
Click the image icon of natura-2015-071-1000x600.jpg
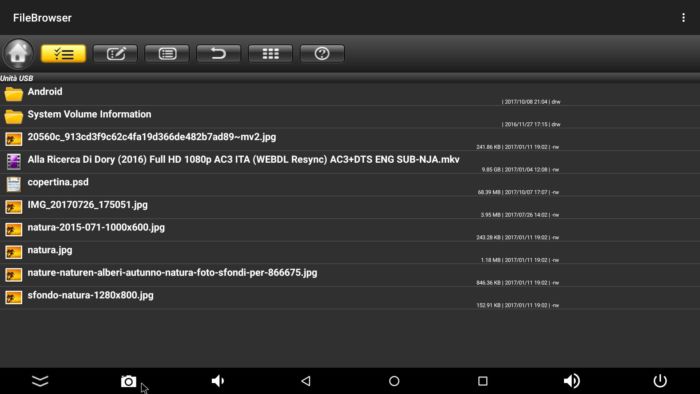pyautogui.click(x=14, y=230)
